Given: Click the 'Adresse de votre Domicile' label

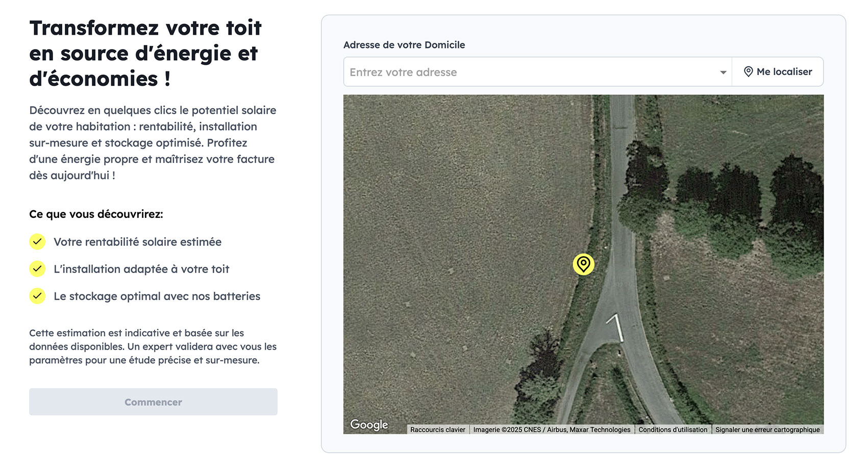Looking at the screenshot, I should pyautogui.click(x=404, y=45).
